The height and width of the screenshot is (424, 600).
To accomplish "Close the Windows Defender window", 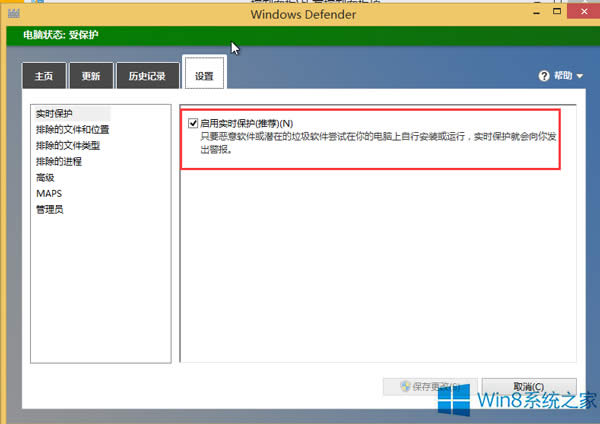I will pos(584,11).
